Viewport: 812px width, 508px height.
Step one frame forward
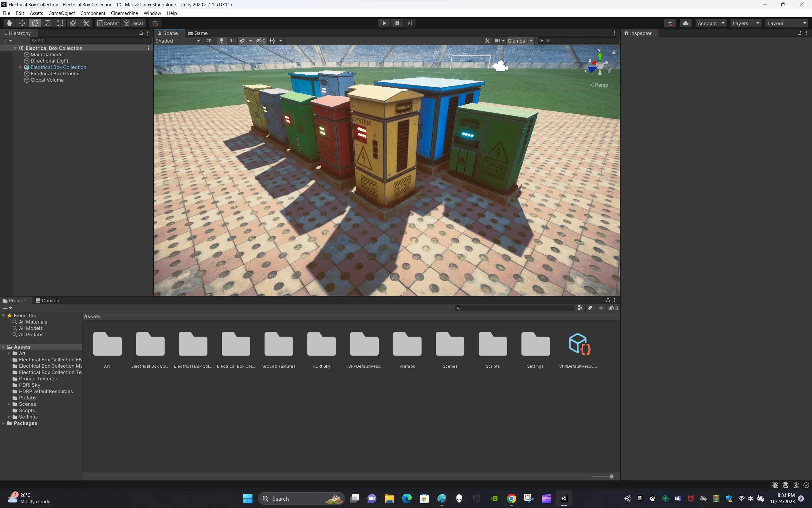pyautogui.click(x=410, y=23)
